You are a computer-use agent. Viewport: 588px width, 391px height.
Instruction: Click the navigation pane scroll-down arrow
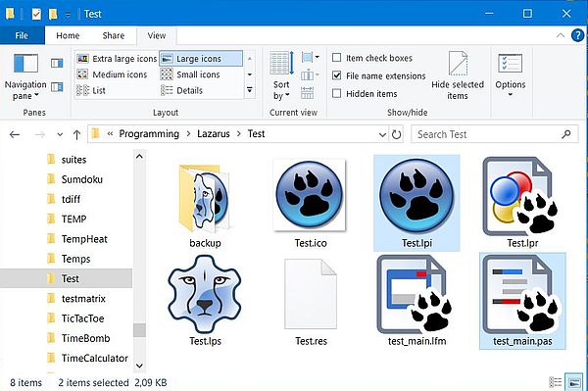[139, 366]
